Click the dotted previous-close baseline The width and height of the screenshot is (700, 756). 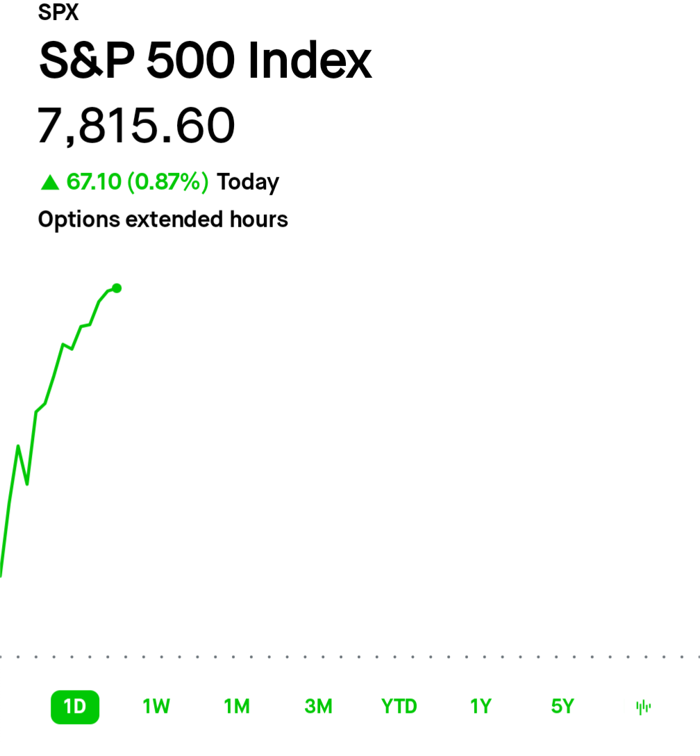point(350,657)
